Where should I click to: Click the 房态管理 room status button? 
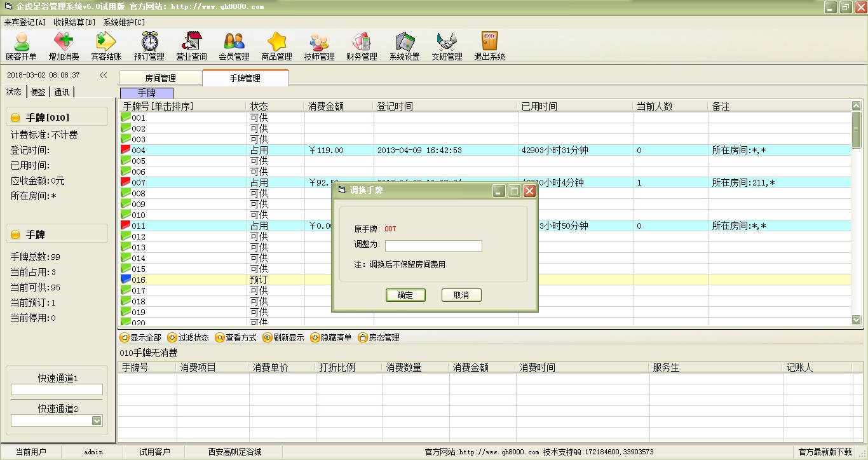point(379,337)
